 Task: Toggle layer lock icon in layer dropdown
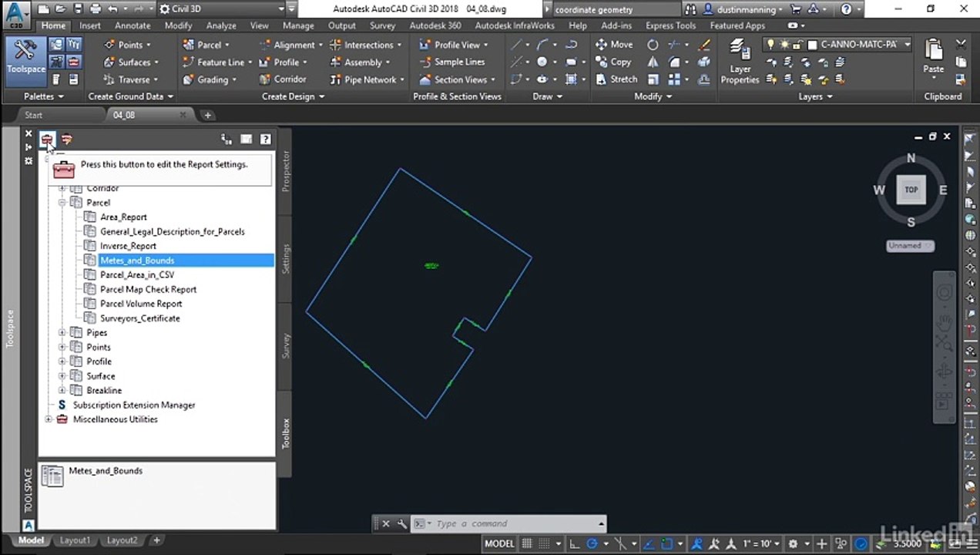coord(798,45)
